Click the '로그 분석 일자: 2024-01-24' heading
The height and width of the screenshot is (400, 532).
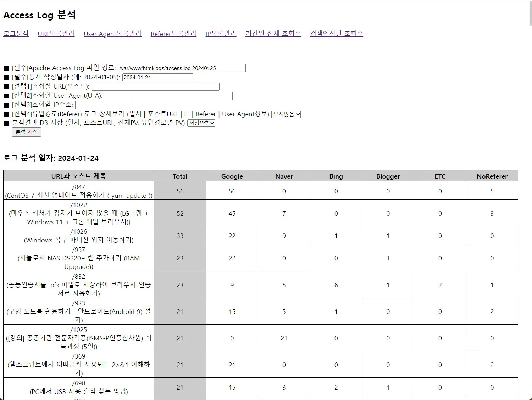click(51, 158)
